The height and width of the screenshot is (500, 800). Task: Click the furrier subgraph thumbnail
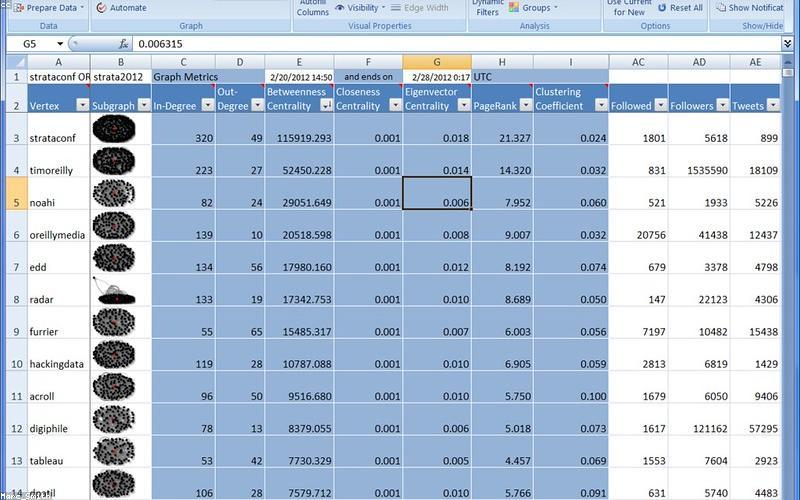(x=114, y=322)
